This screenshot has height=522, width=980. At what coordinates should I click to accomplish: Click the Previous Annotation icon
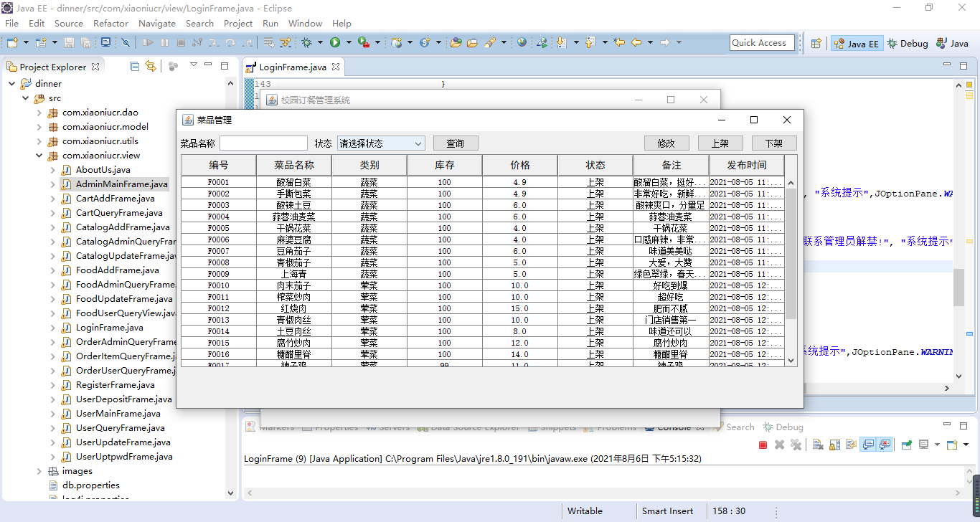(590, 42)
